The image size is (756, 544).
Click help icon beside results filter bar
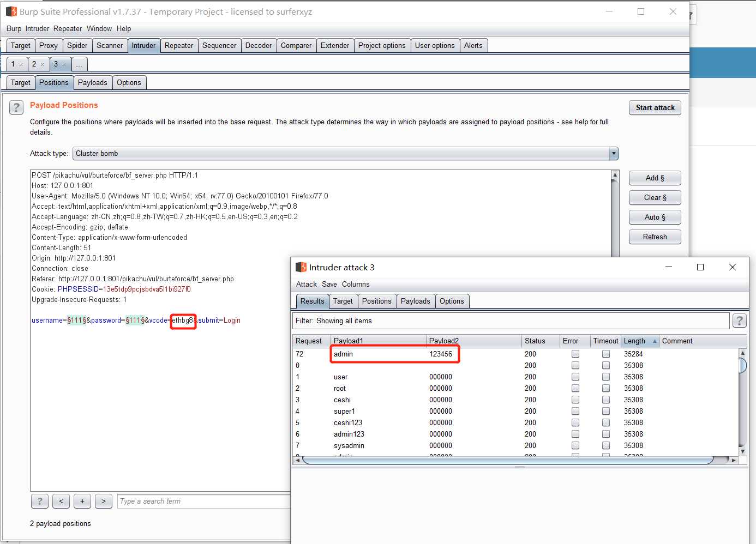coord(739,321)
